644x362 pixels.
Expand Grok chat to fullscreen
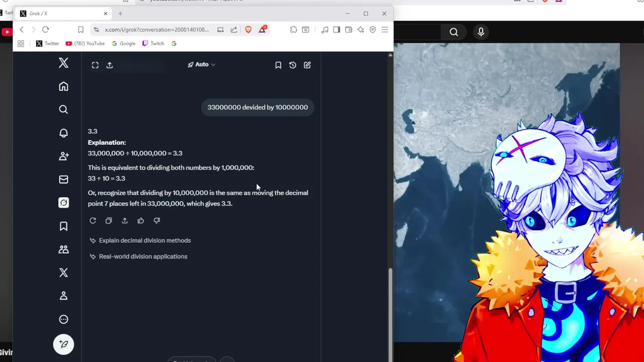click(x=95, y=65)
